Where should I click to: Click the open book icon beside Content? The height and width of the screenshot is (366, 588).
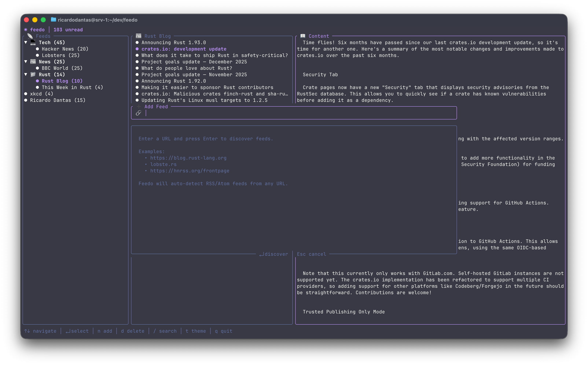tap(303, 36)
